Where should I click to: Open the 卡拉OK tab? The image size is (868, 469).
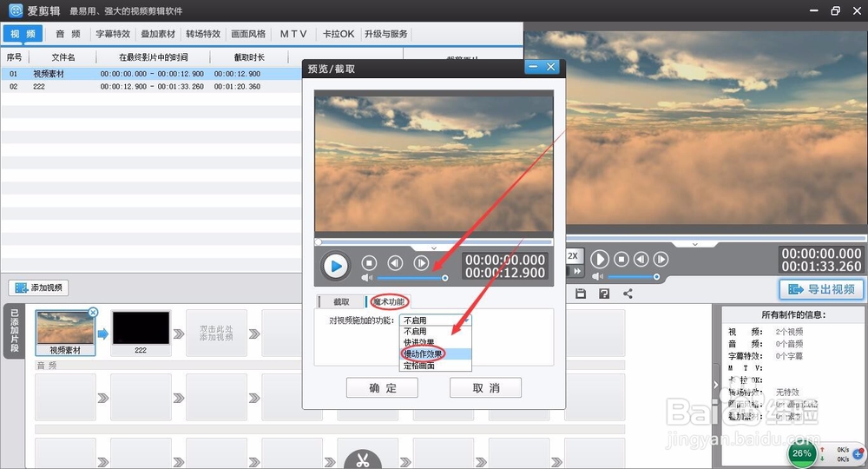click(339, 34)
